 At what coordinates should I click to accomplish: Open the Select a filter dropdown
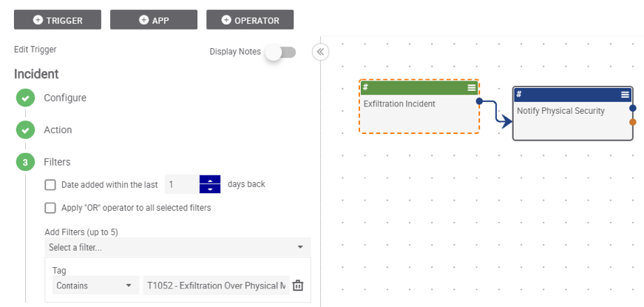178,247
